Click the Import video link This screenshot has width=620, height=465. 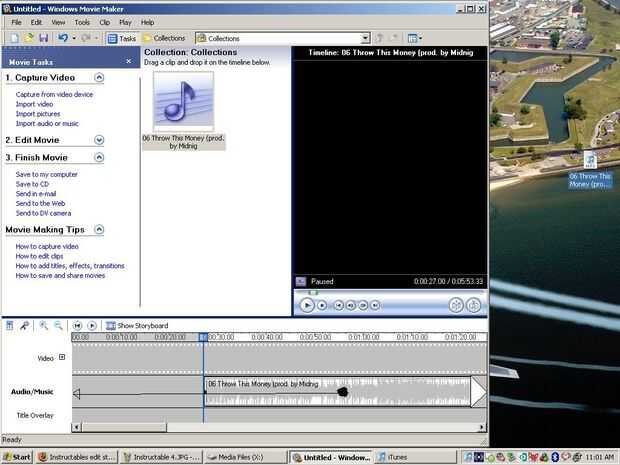pyautogui.click(x=34, y=104)
